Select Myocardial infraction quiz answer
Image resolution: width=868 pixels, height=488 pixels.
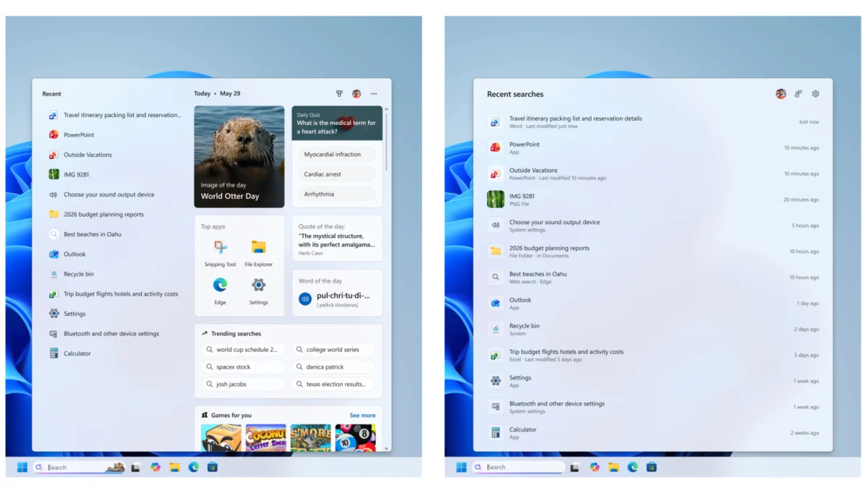(337, 155)
